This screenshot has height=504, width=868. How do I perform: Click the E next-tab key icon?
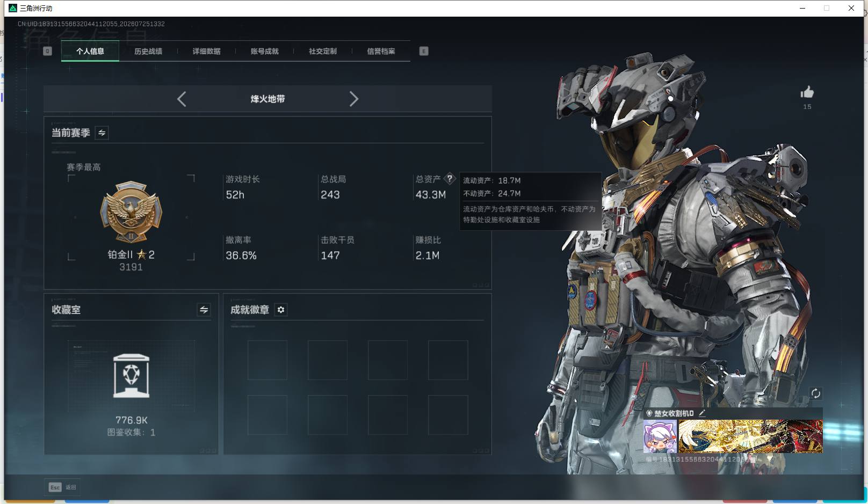(424, 51)
